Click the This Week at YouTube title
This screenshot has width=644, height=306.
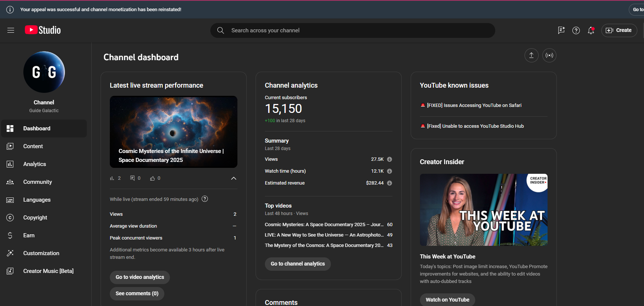pyautogui.click(x=447, y=257)
